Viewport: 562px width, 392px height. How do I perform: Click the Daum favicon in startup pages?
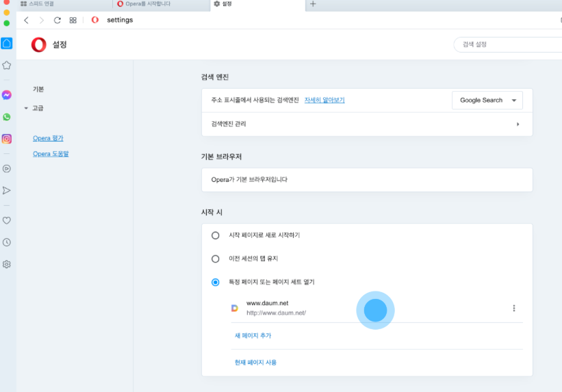coord(235,308)
